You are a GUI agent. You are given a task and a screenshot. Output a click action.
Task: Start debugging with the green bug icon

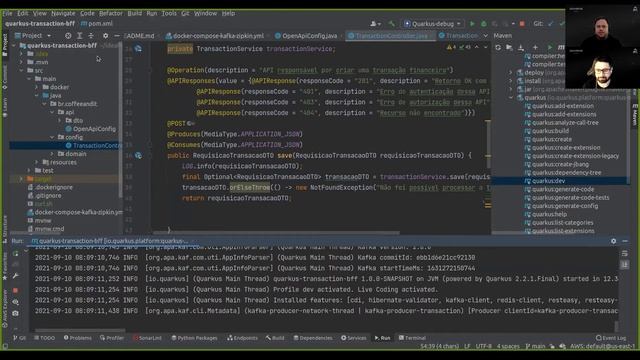click(484, 24)
